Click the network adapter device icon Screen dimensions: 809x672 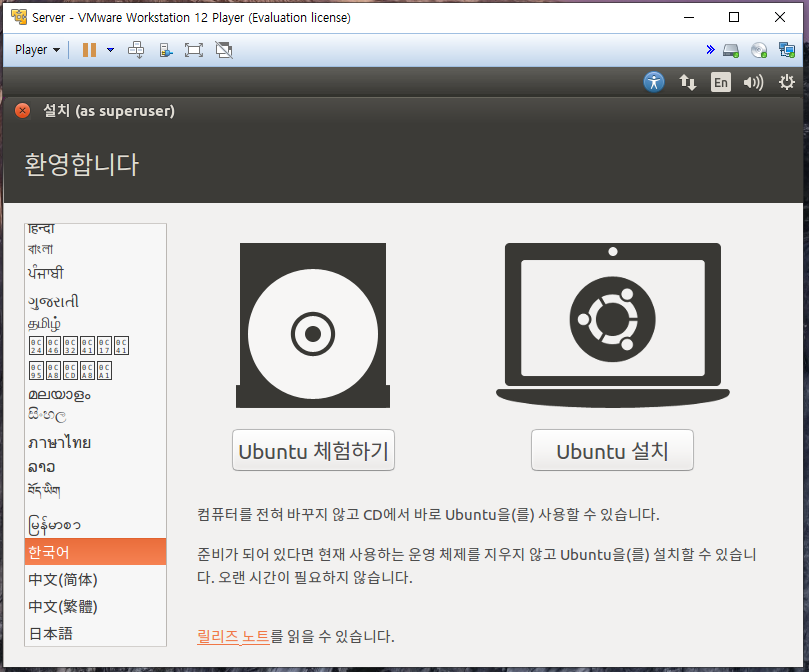787,50
